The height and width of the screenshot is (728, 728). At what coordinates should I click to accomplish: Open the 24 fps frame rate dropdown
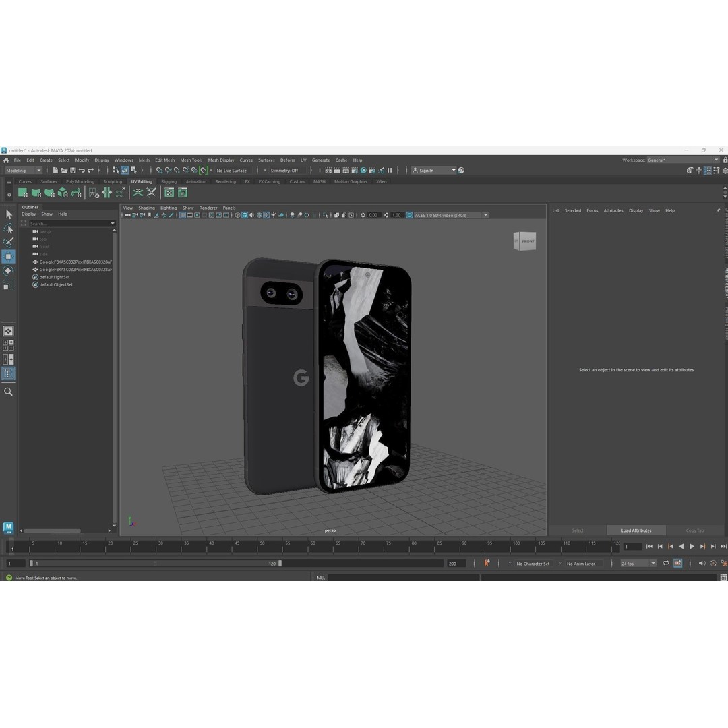(638, 563)
